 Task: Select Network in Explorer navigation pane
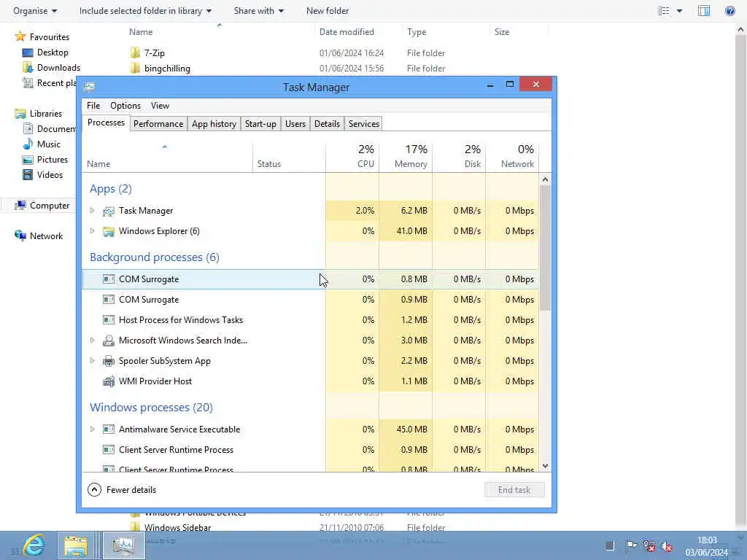[39, 236]
